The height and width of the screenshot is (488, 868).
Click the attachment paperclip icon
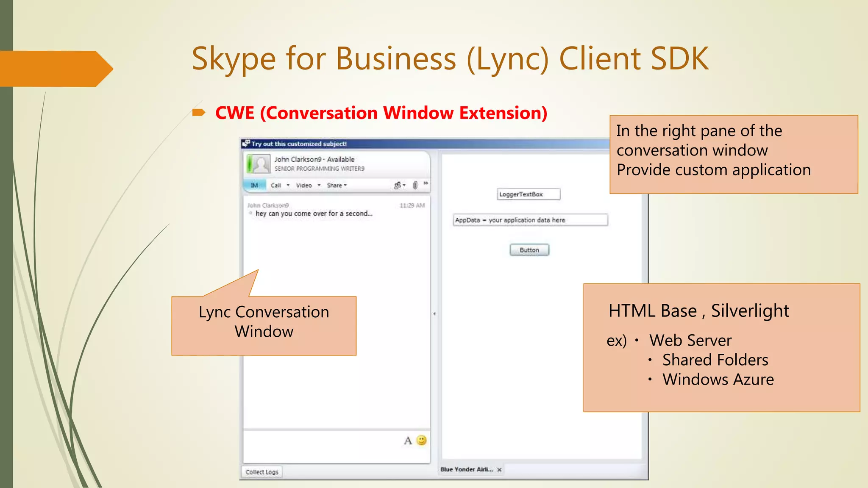(x=415, y=185)
